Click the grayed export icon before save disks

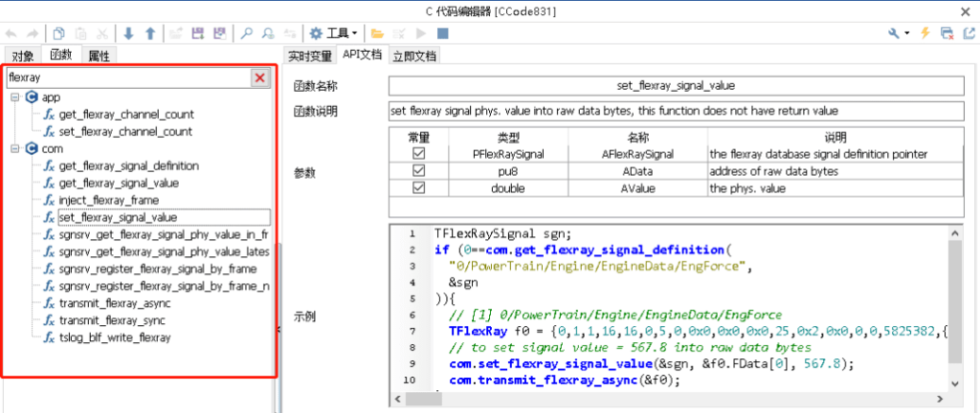pos(176,33)
